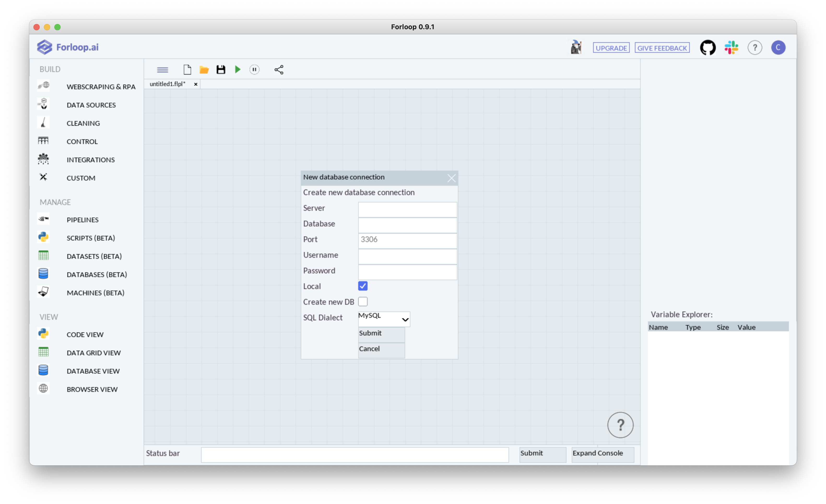Select the Custom tools icon
The width and height of the screenshot is (826, 504).
coord(43,177)
